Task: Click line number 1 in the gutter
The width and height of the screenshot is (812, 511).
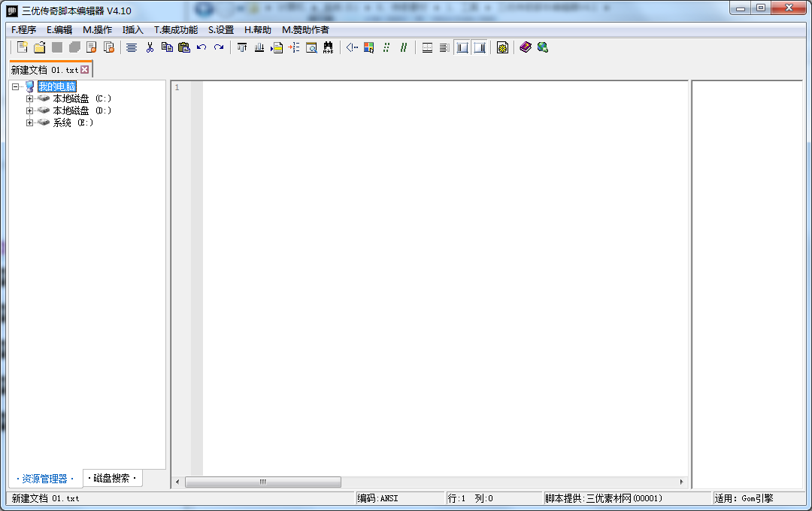Action: 177,87
